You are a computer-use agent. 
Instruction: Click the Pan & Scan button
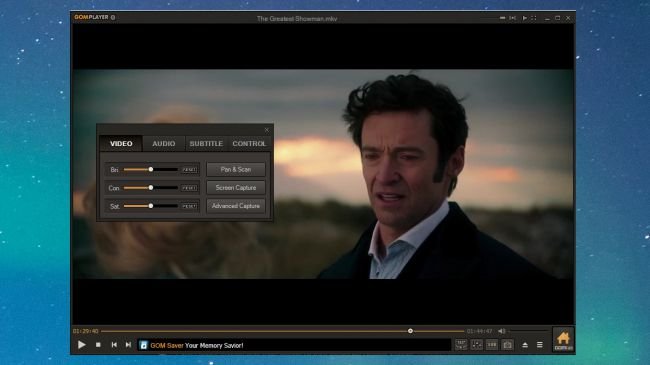(x=236, y=169)
